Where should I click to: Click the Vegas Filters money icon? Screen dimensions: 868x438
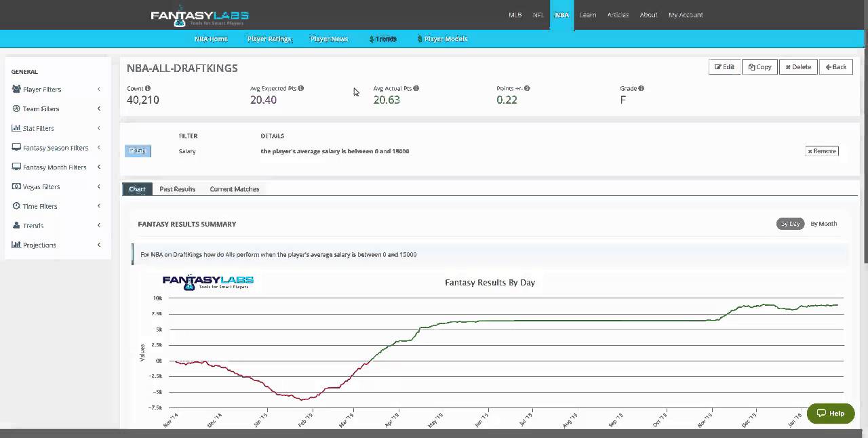coord(16,186)
